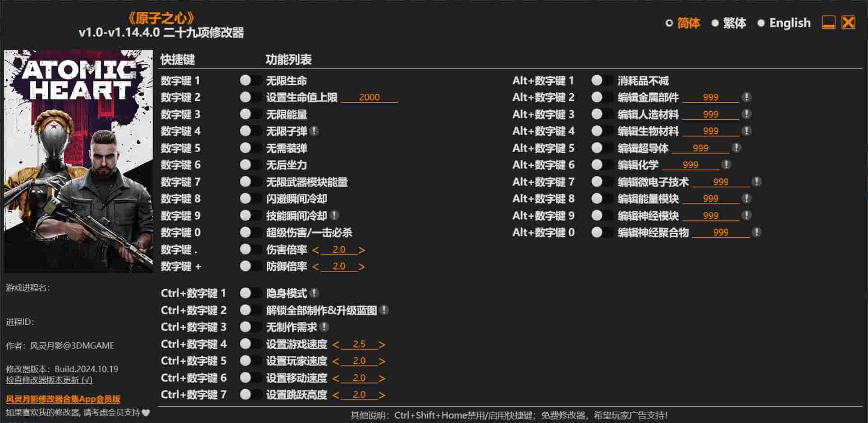Click the heart icon after member support text
868x423 pixels.
(146, 413)
